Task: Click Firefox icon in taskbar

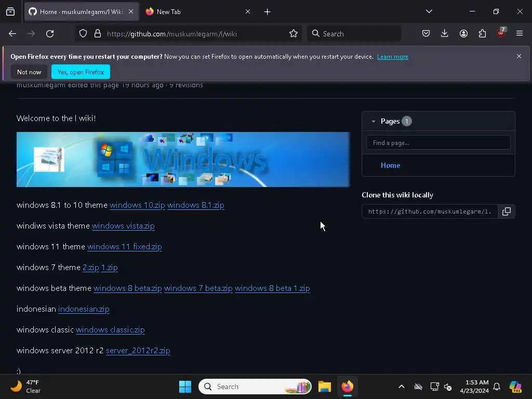Action: (348, 387)
